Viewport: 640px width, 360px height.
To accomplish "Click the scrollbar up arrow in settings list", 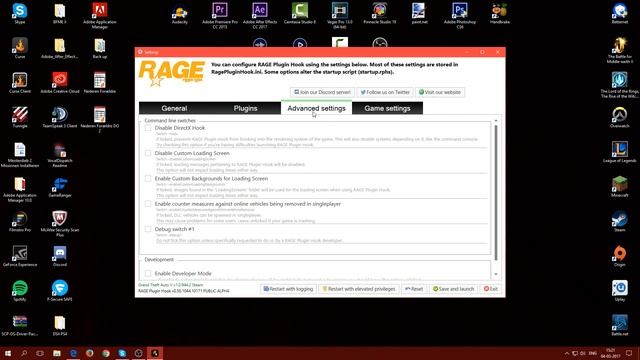I will [x=496, y=121].
